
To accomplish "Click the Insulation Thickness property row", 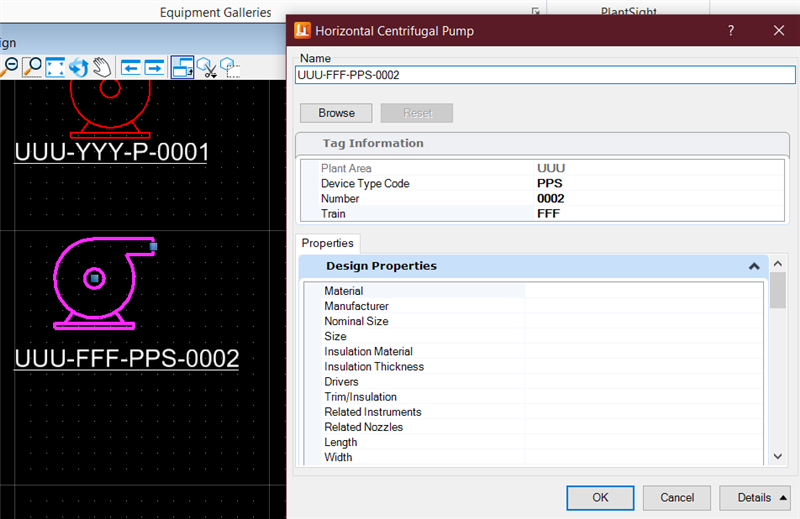I will 534,366.
